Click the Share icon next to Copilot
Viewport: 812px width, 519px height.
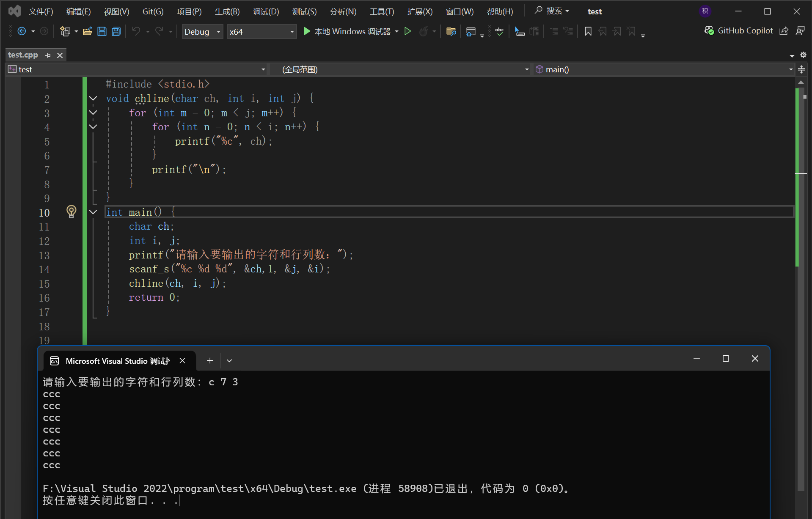[784, 31]
